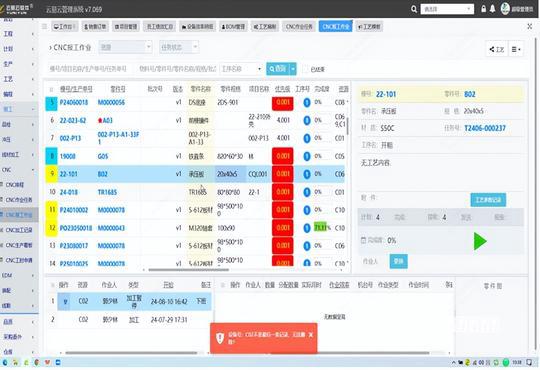Select cell '24-08-10 16:42' in lower table

click(169, 302)
